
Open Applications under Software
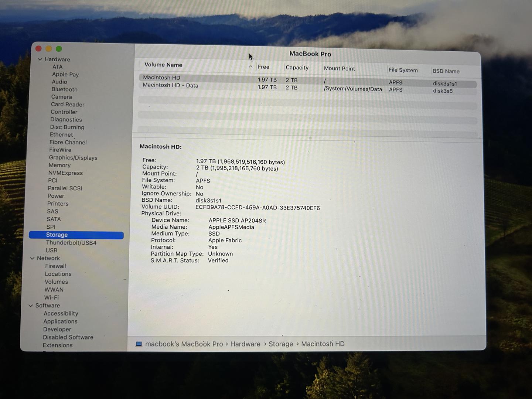point(60,321)
